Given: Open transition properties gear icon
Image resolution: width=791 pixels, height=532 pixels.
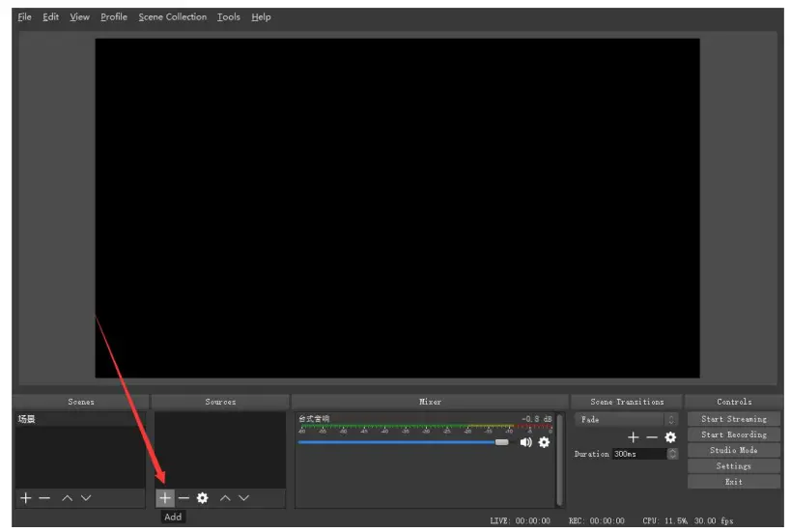Looking at the screenshot, I should (670, 437).
